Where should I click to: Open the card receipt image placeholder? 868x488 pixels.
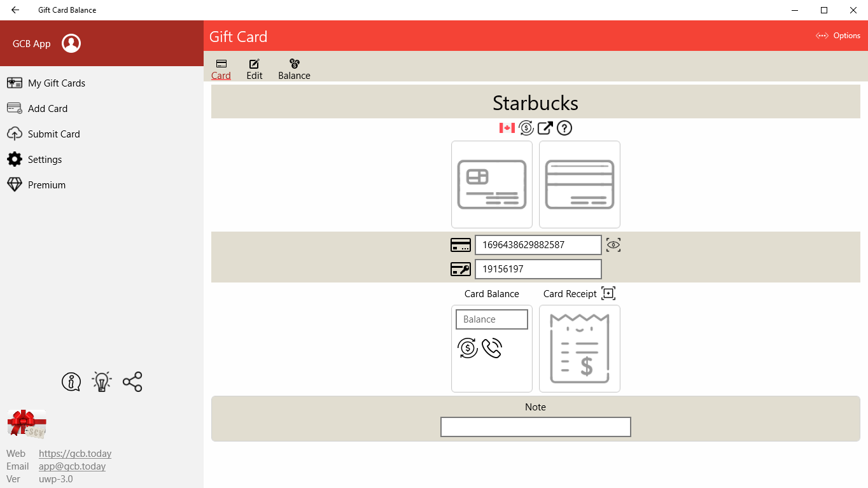tap(580, 349)
